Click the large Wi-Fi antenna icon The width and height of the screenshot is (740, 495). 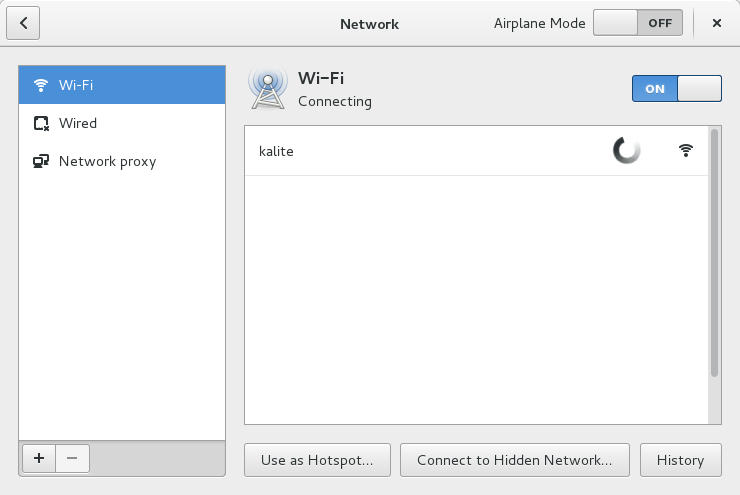pyautogui.click(x=267, y=89)
